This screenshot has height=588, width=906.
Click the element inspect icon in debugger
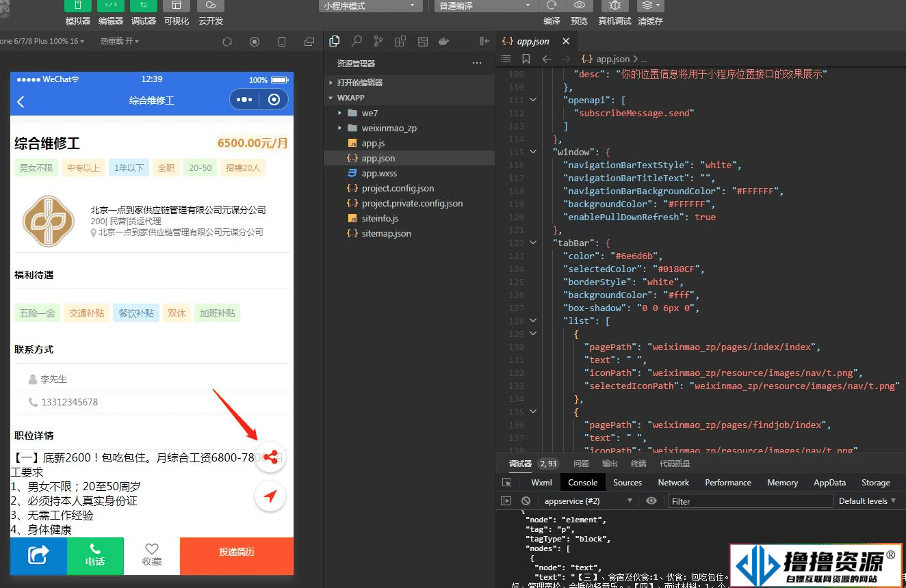[506, 482]
